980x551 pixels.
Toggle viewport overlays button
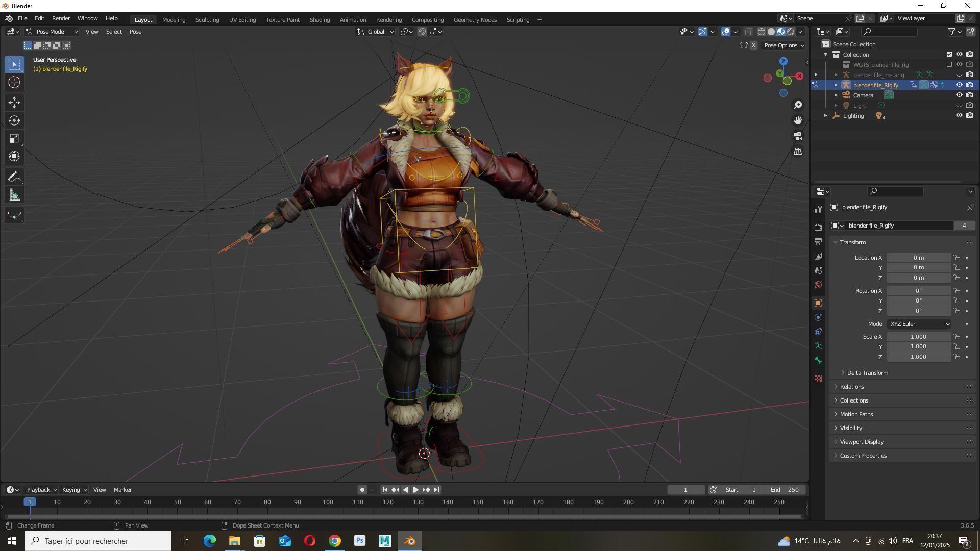pos(726,32)
